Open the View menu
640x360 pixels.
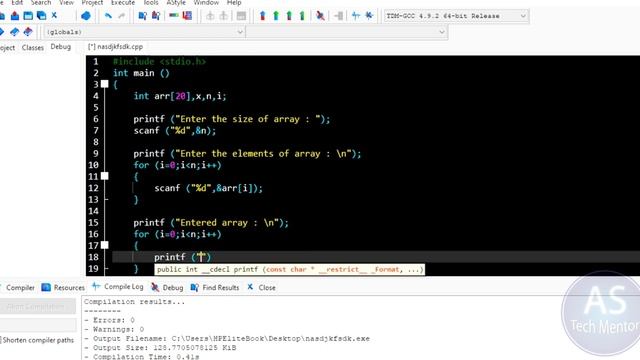pos(67,3)
